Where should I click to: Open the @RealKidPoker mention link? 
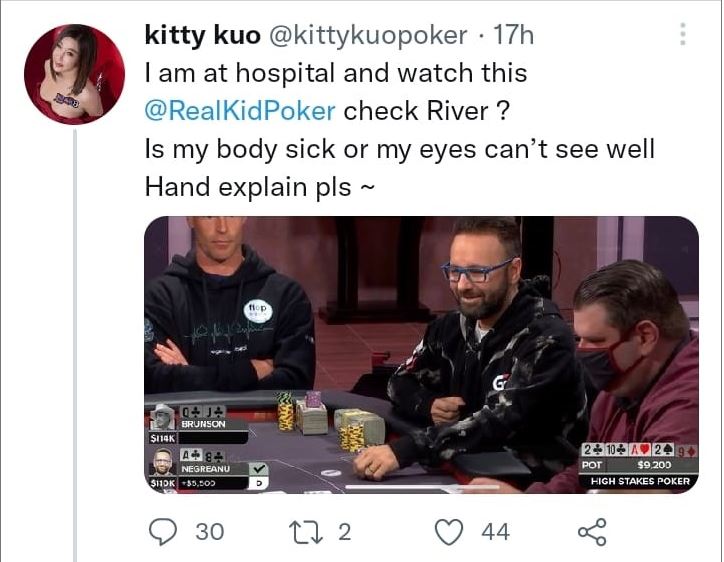tap(240, 111)
